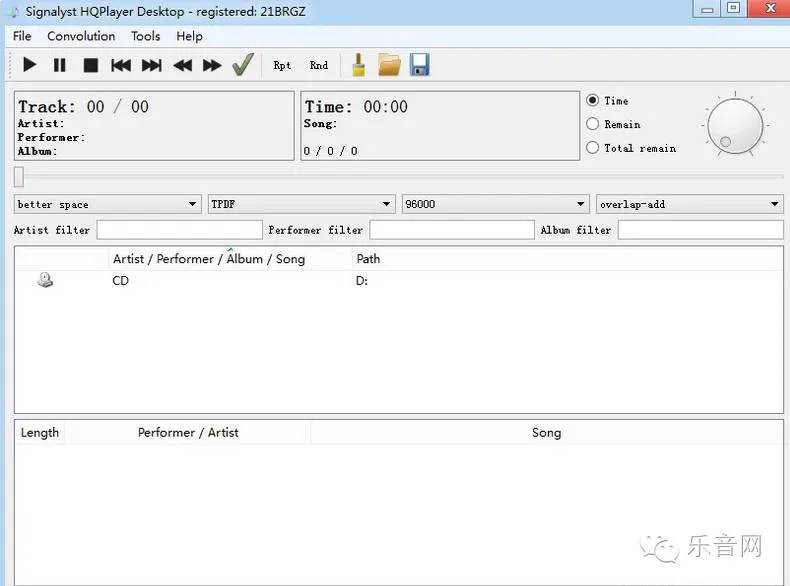790x586 pixels.
Task: Open the Tools menu
Action: (146, 36)
